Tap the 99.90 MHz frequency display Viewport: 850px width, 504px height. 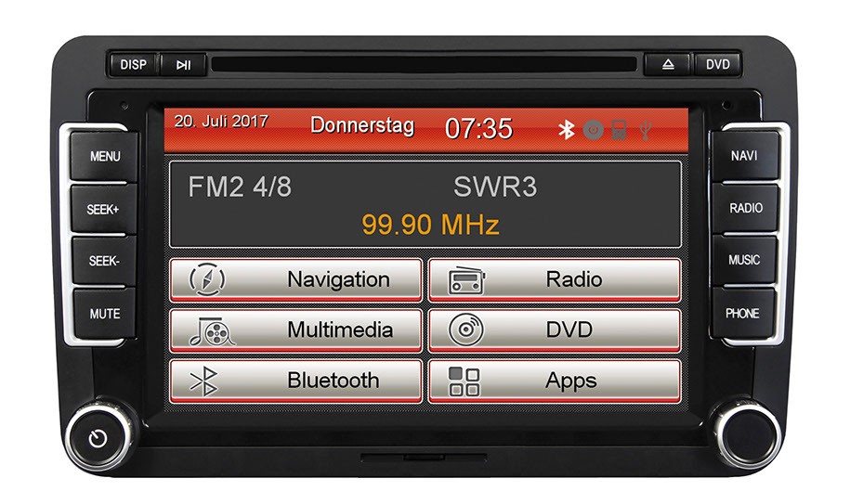(430, 225)
